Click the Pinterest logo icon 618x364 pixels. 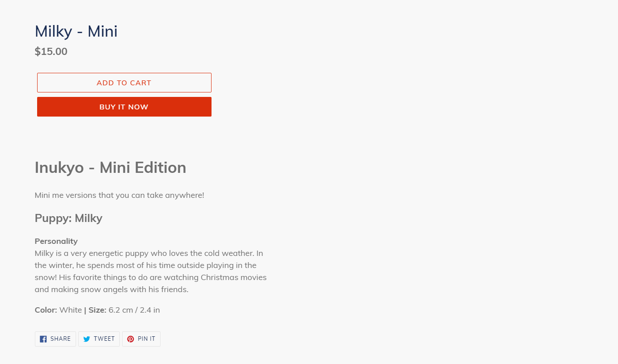[131, 339]
